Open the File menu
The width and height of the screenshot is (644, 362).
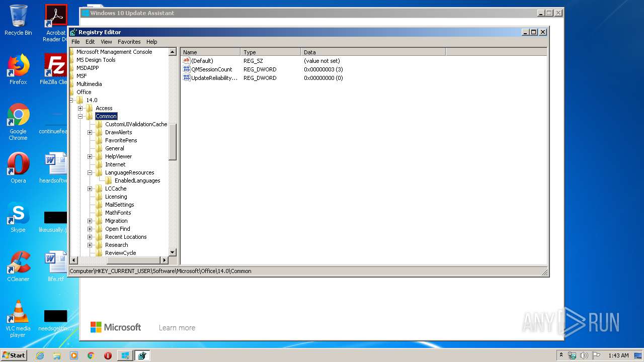coord(75,42)
